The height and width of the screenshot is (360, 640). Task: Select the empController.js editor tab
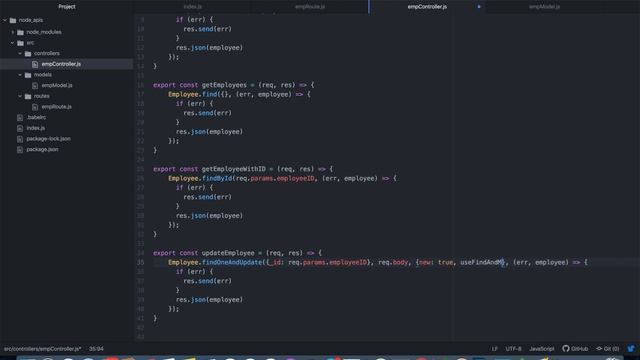pos(427,7)
